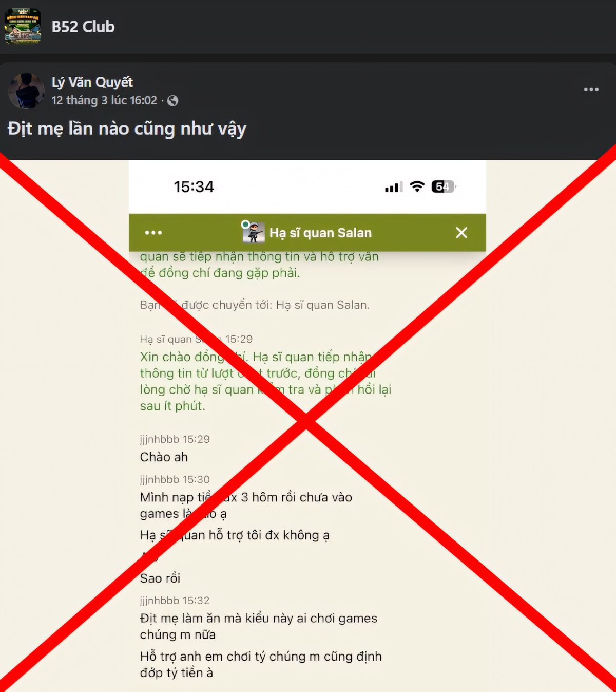Close the Hạ sĩ quan Salan chat

pos(461,233)
